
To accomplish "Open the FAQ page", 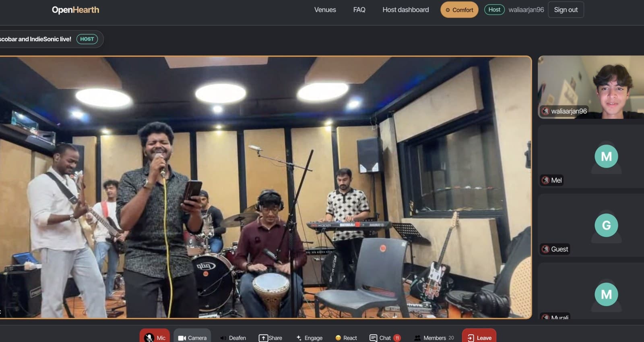I will tap(359, 10).
